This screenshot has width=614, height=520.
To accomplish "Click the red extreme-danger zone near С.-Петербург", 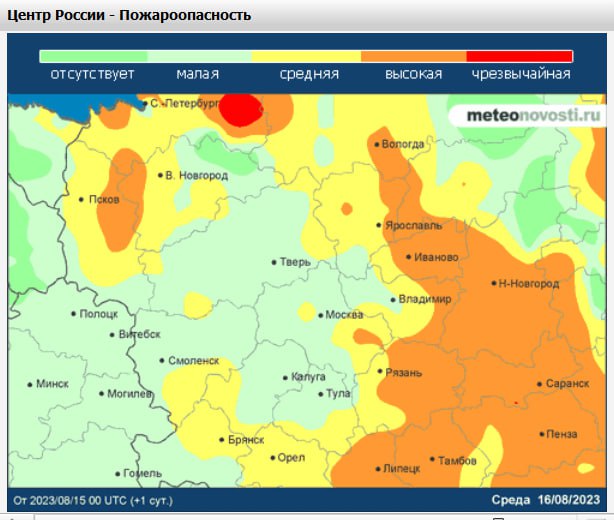I will coord(240,110).
